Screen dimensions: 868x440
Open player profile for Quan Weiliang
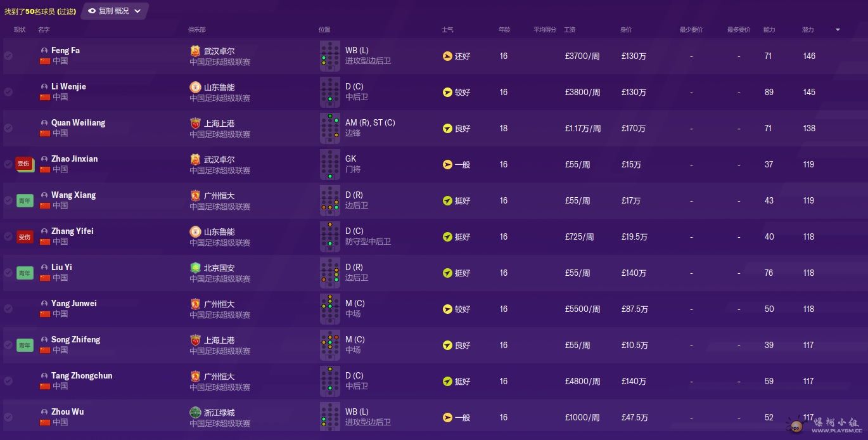pyautogui.click(x=78, y=122)
